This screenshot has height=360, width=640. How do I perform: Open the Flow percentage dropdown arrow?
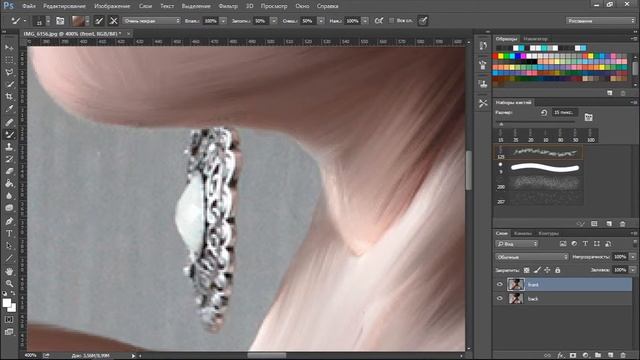[365, 21]
